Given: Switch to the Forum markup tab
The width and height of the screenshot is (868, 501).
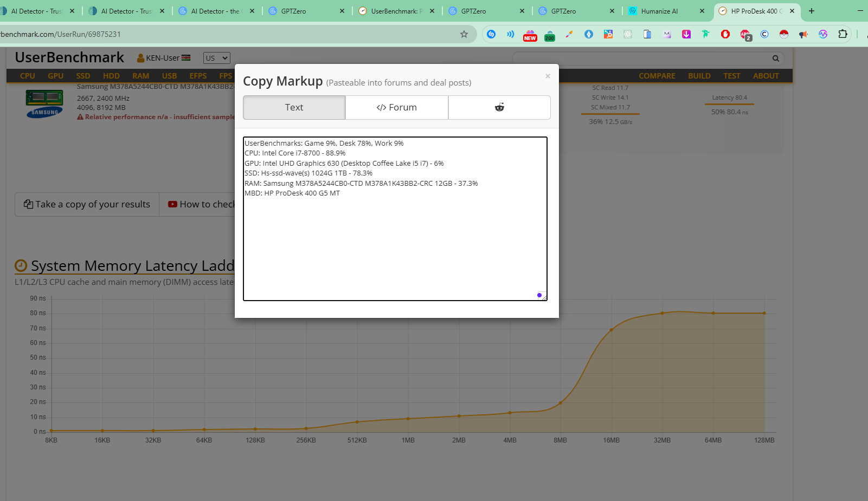Looking at the screenshot, I should click(x=396, y=107).
